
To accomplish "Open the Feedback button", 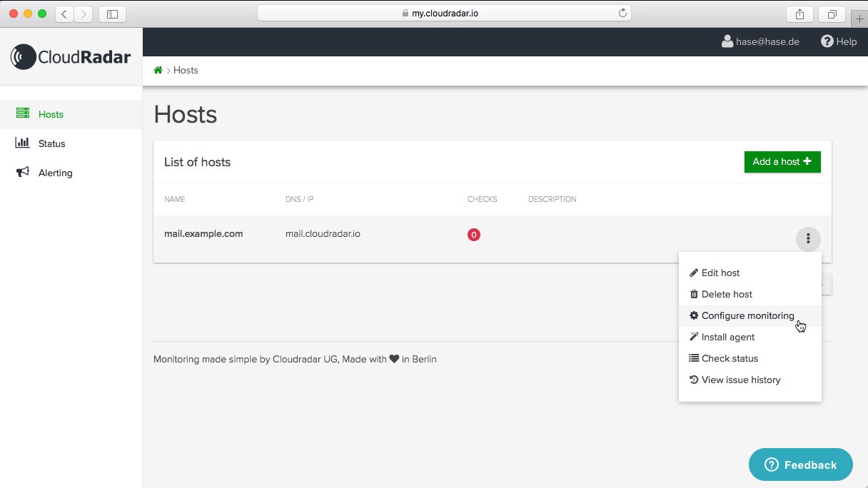I will [x=800, y=464].
